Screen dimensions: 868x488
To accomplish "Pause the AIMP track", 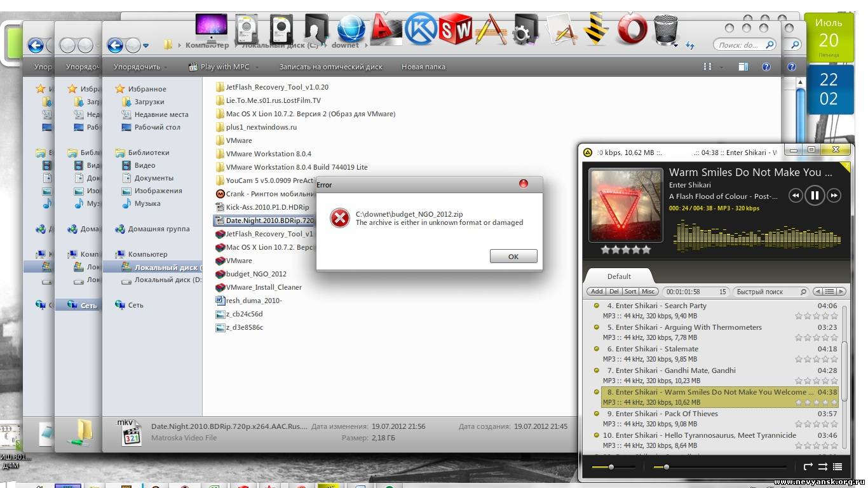I will (815, 195).
